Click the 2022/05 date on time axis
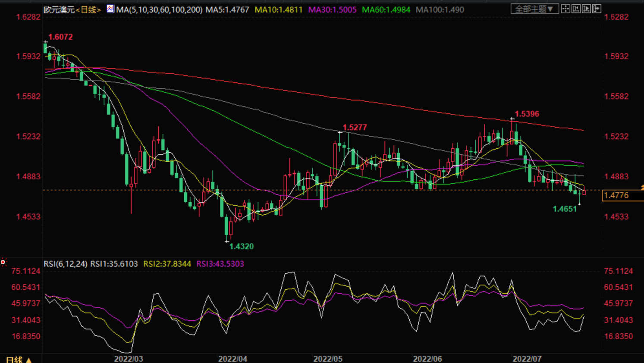 pos(328,359)
